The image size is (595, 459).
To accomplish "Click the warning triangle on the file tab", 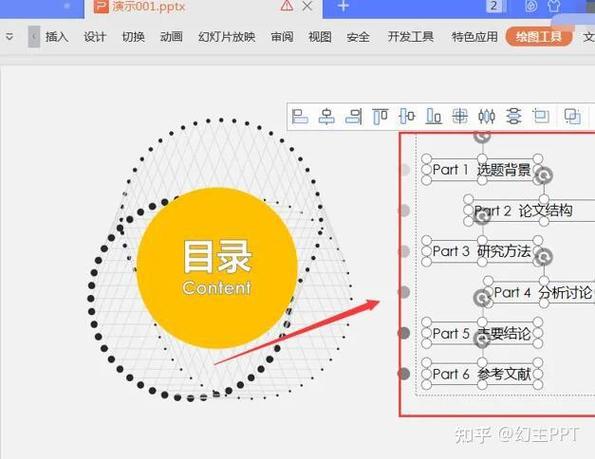I will [x=287, y=6].
